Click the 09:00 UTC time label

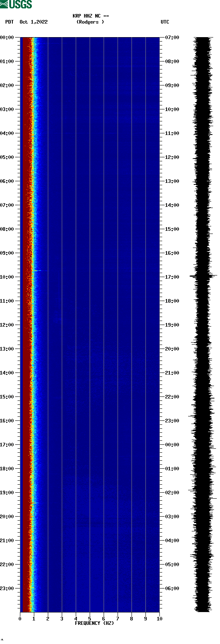[x=172, y=85]
